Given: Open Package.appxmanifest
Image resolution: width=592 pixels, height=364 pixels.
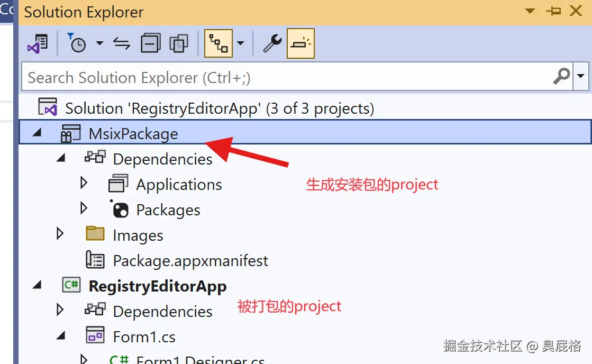Looking at the screenshot, I should click(190, 260).
